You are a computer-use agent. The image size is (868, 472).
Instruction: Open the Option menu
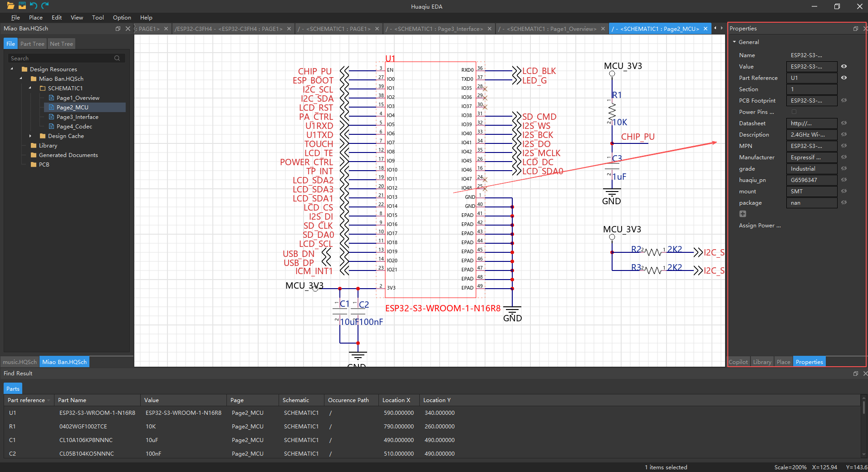(x=122, y=18)
